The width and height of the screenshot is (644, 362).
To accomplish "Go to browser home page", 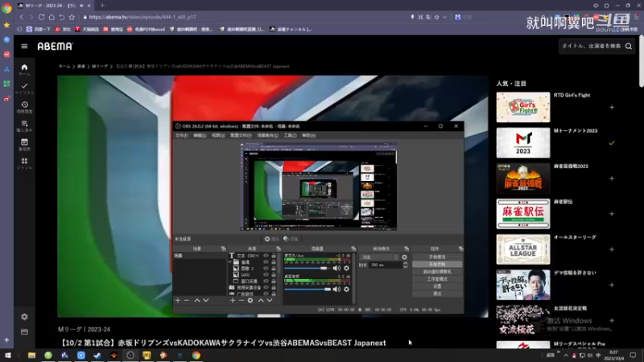I will coord(52,17).
